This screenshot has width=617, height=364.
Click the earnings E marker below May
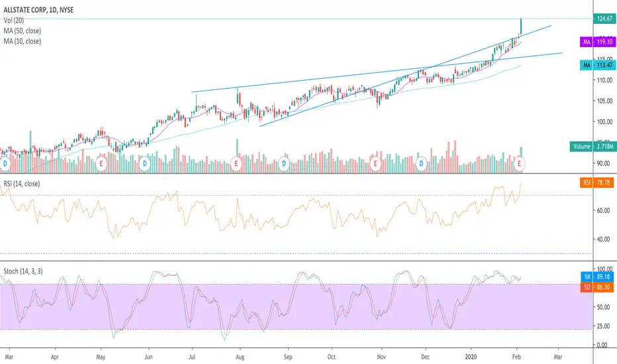point(101,163)
